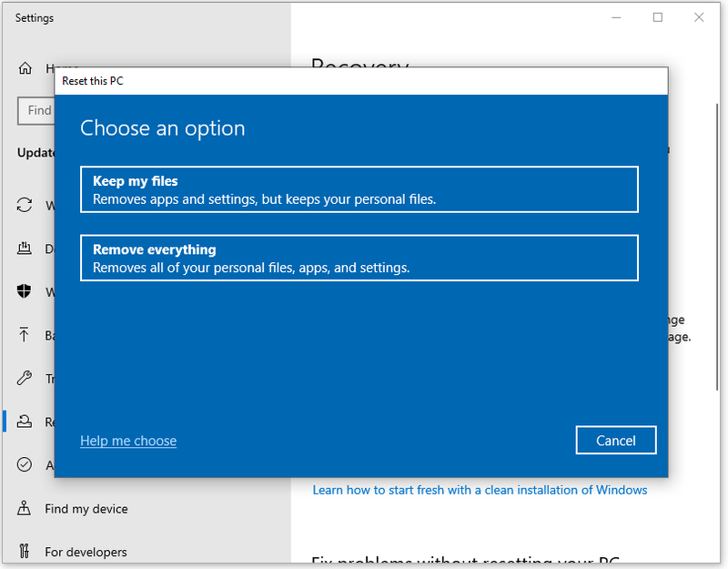Minimize the Settings window
Screen dimensions: 728x569
(x=616, y=17)
